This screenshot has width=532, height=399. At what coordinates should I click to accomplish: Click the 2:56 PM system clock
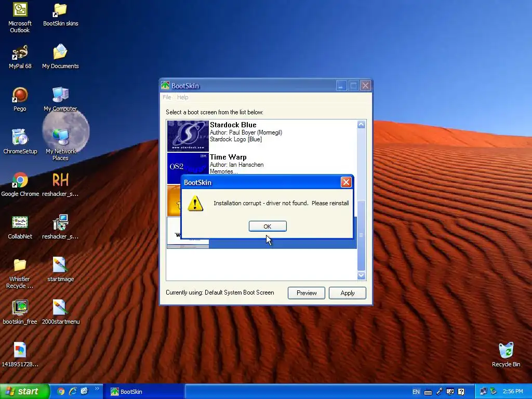click(x=513, y=392)
